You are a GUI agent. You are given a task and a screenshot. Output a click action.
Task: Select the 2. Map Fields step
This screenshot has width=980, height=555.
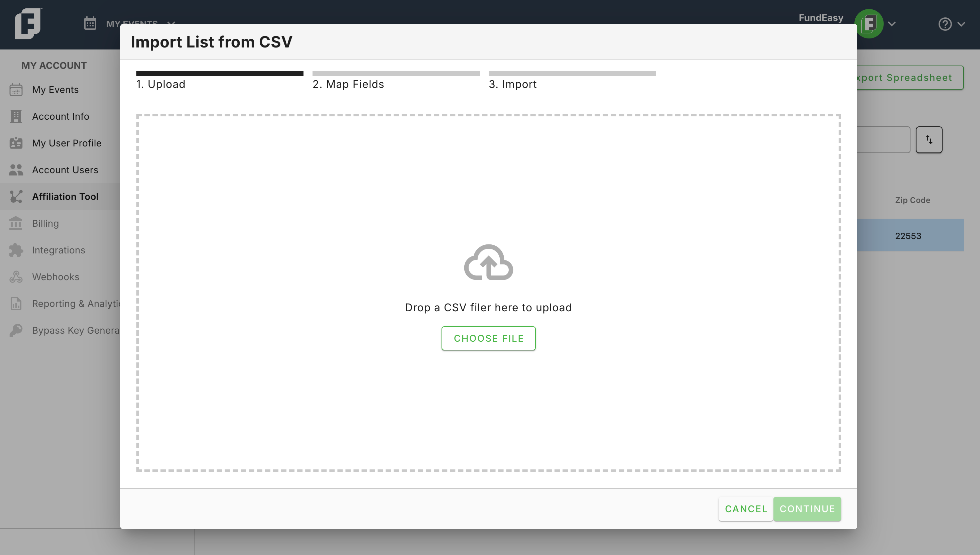tap(396, 81)
